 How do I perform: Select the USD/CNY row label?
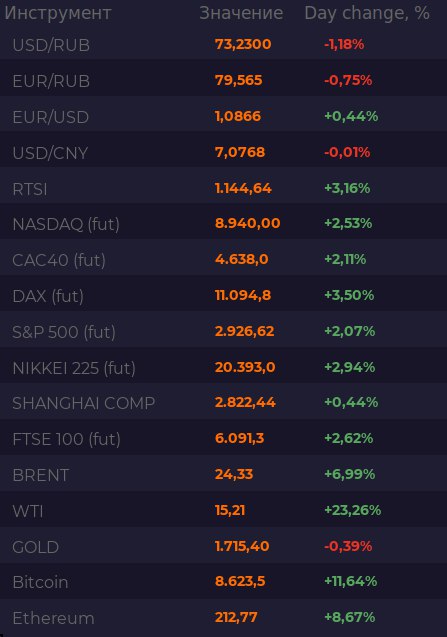50,153
